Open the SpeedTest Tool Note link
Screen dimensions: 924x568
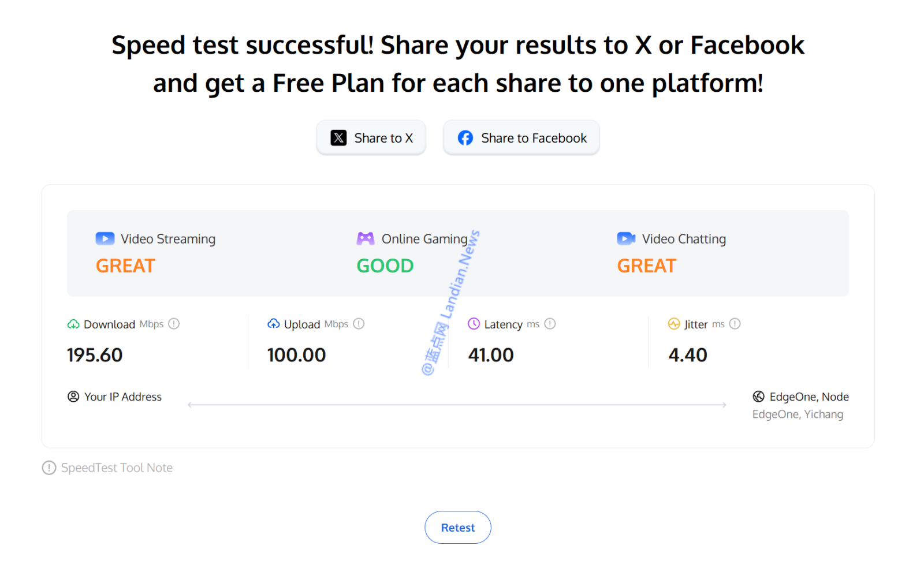point(117,468)
